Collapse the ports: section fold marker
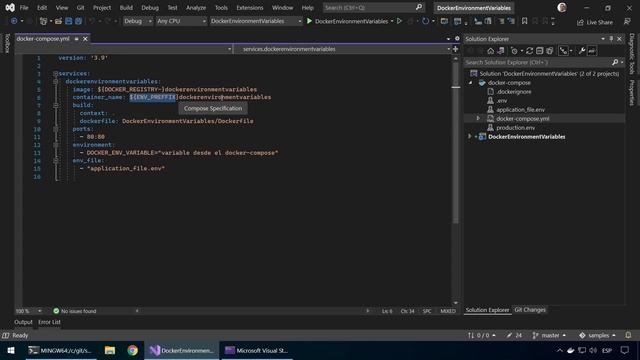 (x=56, y=129)
